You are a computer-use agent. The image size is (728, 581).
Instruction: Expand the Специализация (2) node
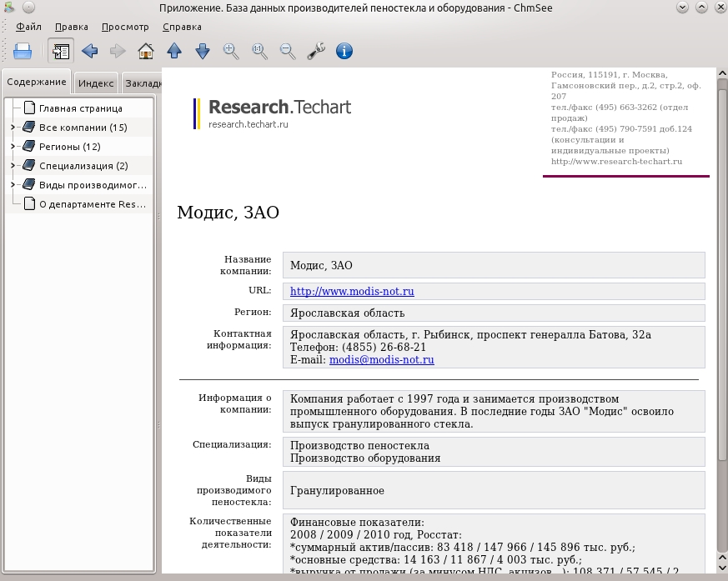[13, 165]
